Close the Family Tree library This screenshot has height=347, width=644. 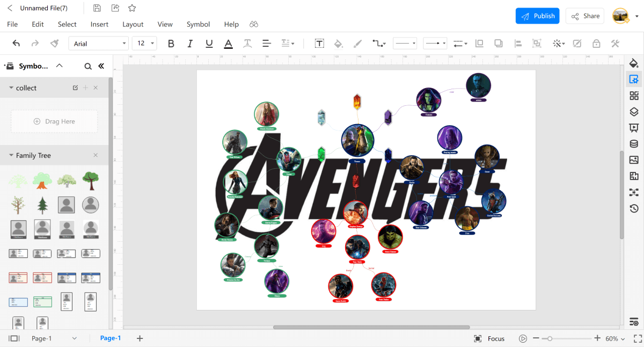click(96, 155)
